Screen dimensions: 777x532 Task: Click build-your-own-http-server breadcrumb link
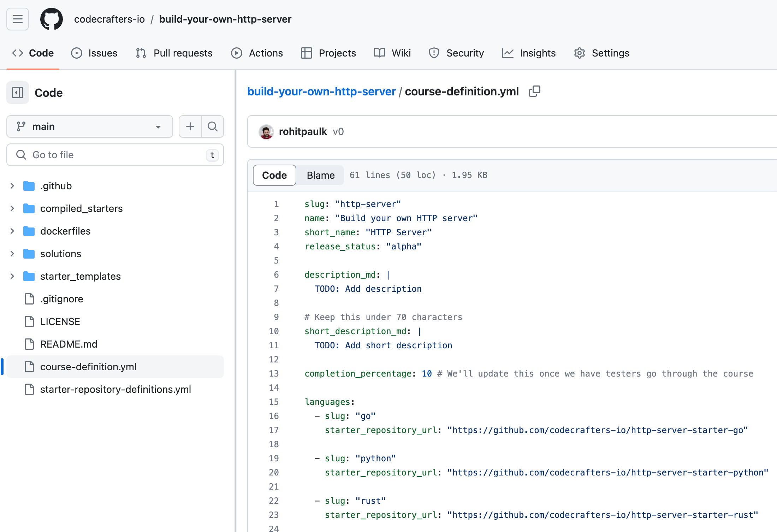[x=321, y=91]
